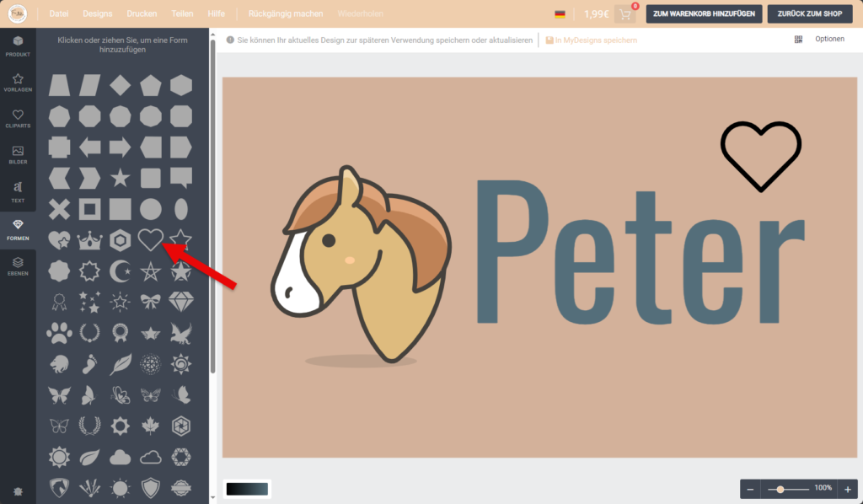863x504 pixels.
Task: Open the Datei menu
Action: (x=59, y=14)
